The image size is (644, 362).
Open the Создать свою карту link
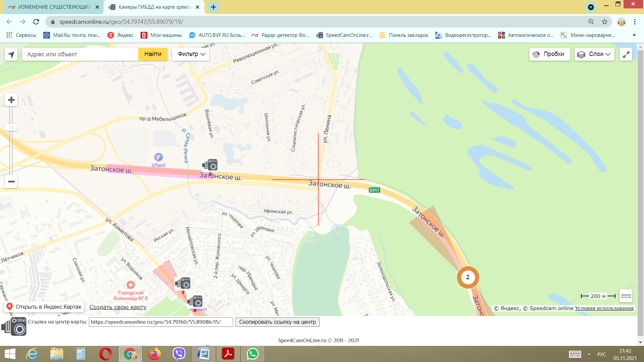[x=118, y=307]
